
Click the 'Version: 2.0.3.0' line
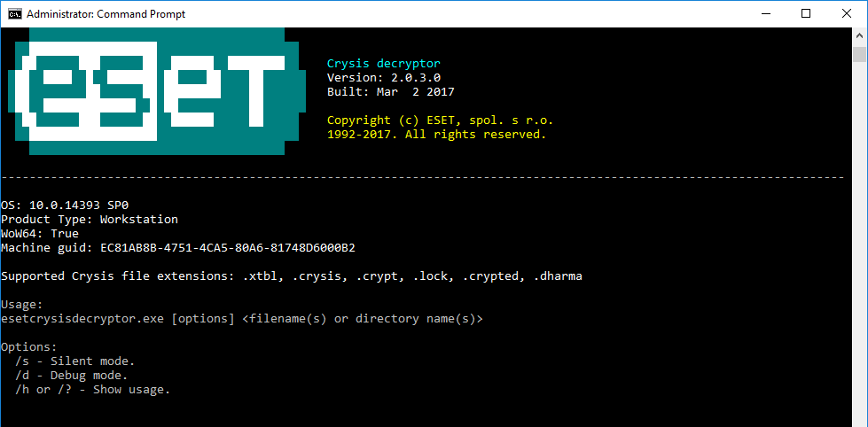coord(384,77)
